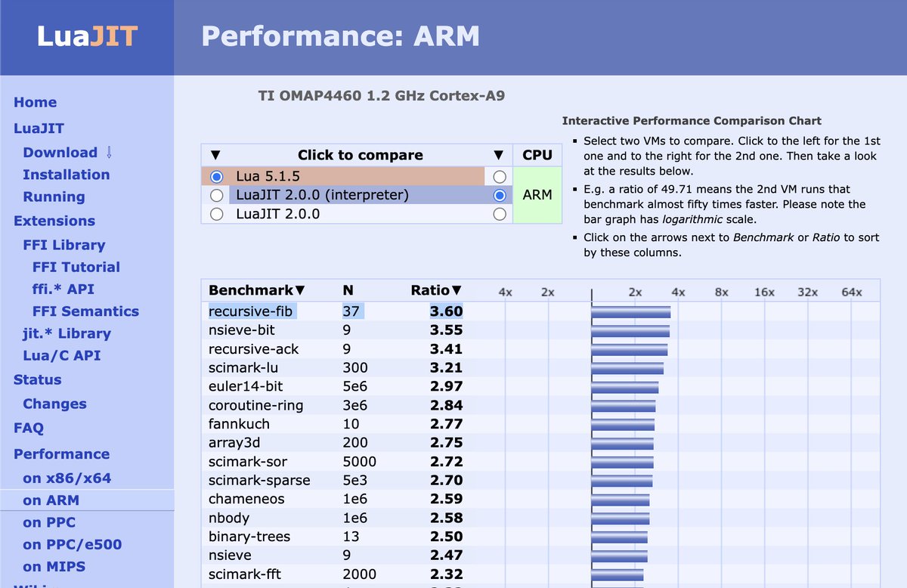This screenshot has width=907, height=588.
Task: Click the nsieve-bit benchmark name
Action: point(242,330)
